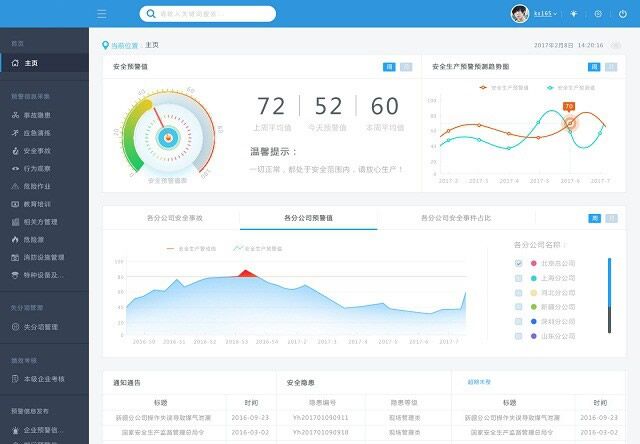Click the orange 70 data point marker
The height and width of the screenshot is (444, 640).
570,123
